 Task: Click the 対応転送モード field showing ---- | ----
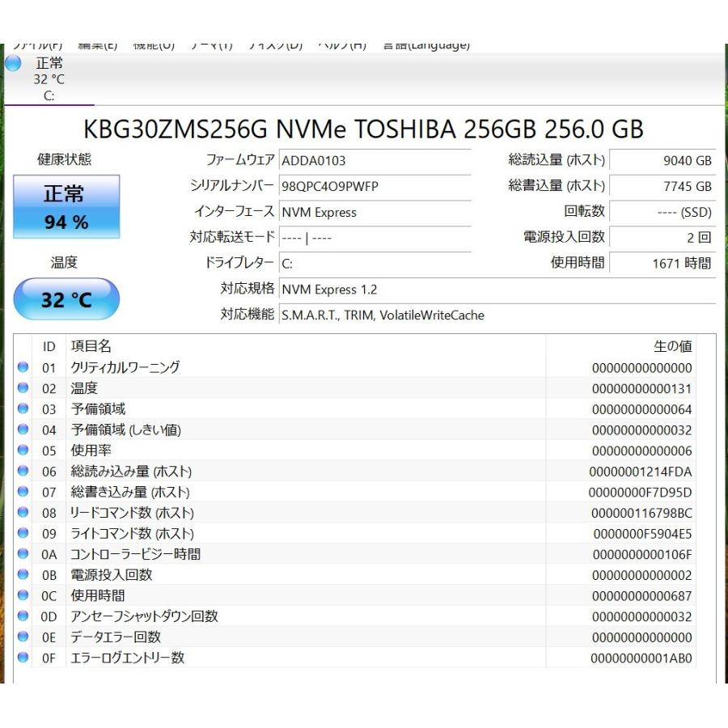[375, 238]
